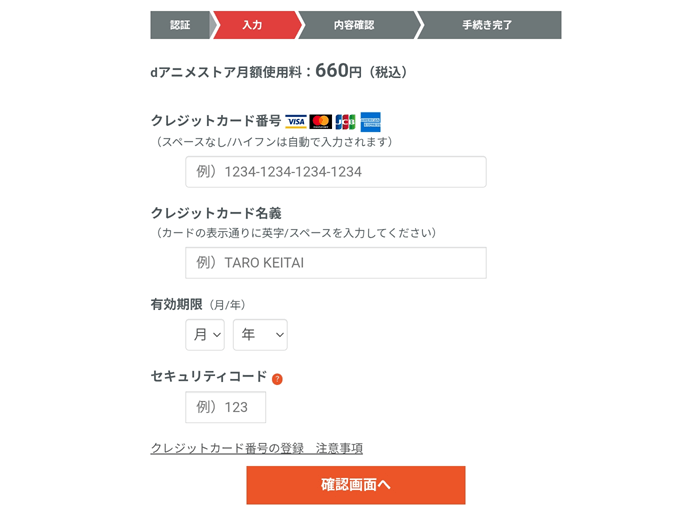Click the VISA card logo
Viewport: 692px width, 508px height.
coord(295,122)
